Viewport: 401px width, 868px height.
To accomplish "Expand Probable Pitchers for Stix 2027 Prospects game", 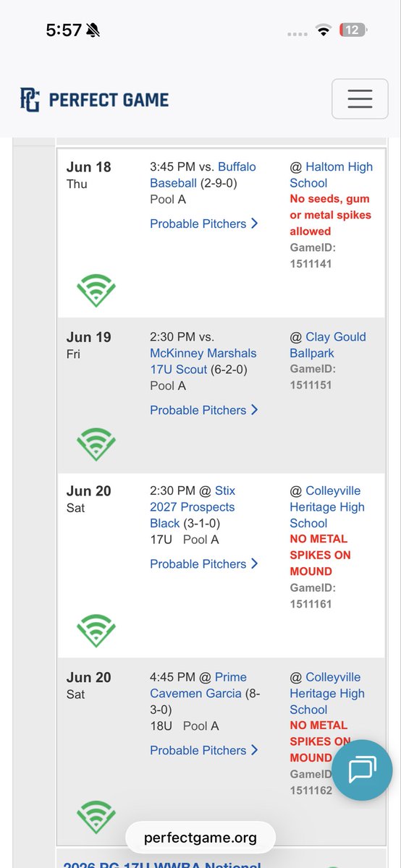I will click(204, 563).
